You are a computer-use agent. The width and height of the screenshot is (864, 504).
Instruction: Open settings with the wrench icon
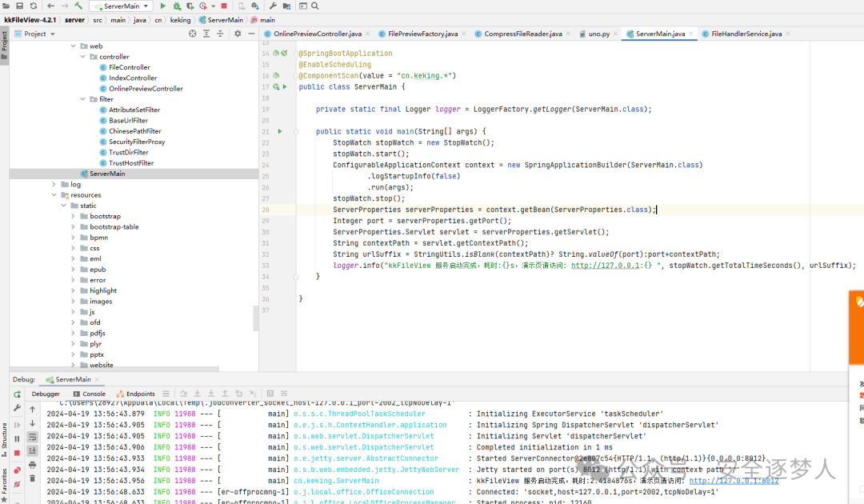click(x=273, y=6)
